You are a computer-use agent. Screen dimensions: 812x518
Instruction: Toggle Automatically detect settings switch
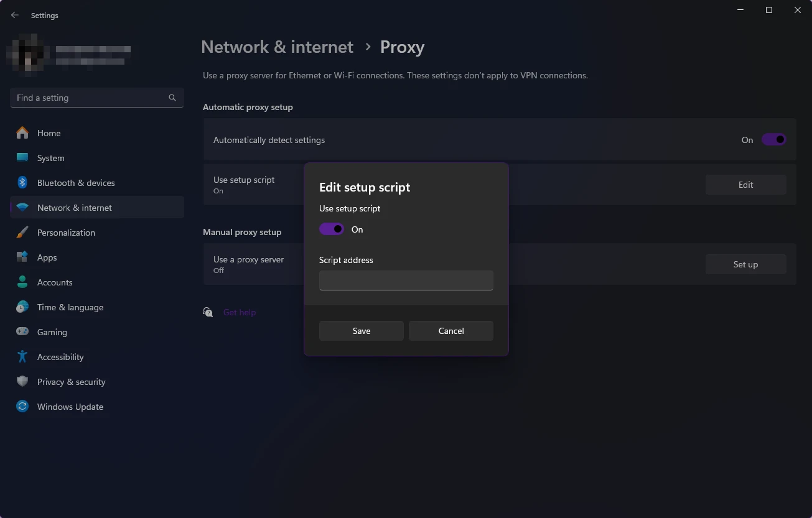tap(773, 140)
